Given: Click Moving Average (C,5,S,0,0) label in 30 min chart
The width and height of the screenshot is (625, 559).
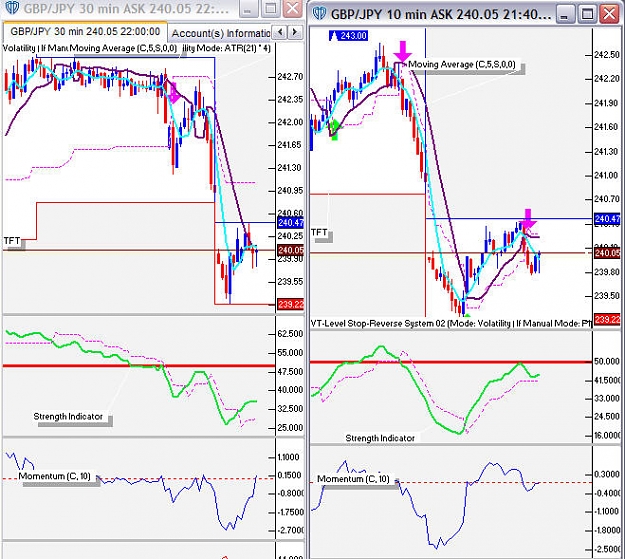Looking at the screenshot, I should click(x=123, y=48).
